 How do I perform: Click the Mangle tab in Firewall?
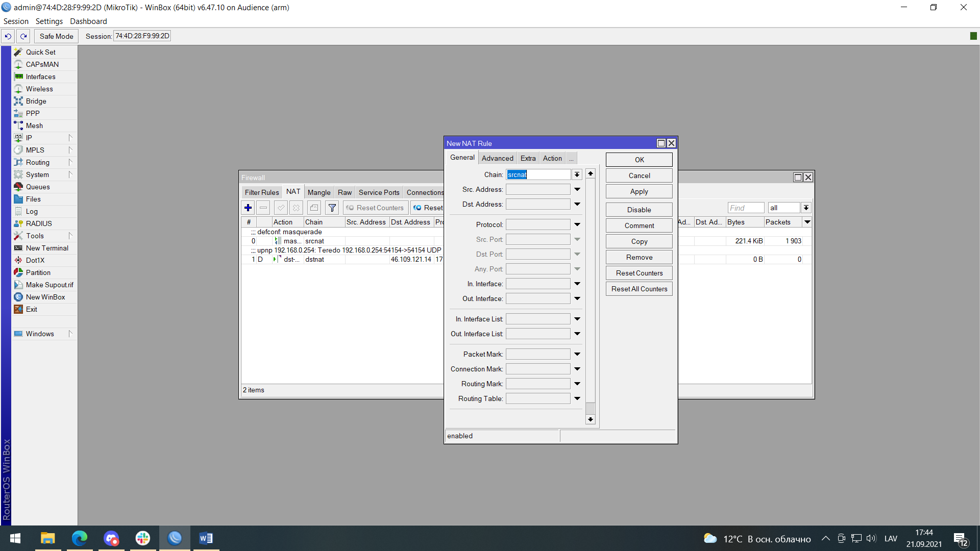coord(317,192)
